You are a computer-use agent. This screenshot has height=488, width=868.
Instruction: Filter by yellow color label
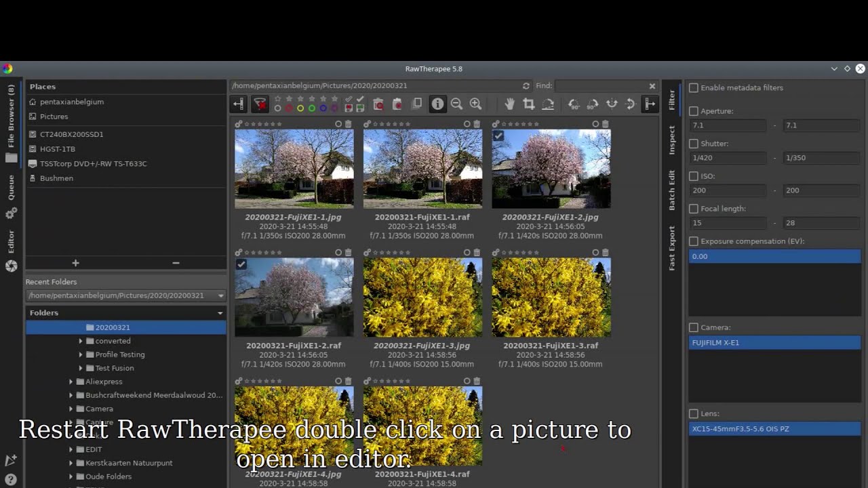[300, 108]
